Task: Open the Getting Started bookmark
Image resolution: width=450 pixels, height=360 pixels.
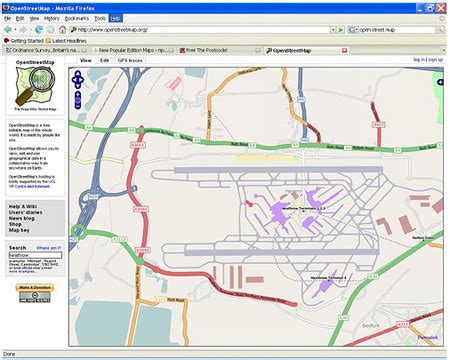Action: 23,41
